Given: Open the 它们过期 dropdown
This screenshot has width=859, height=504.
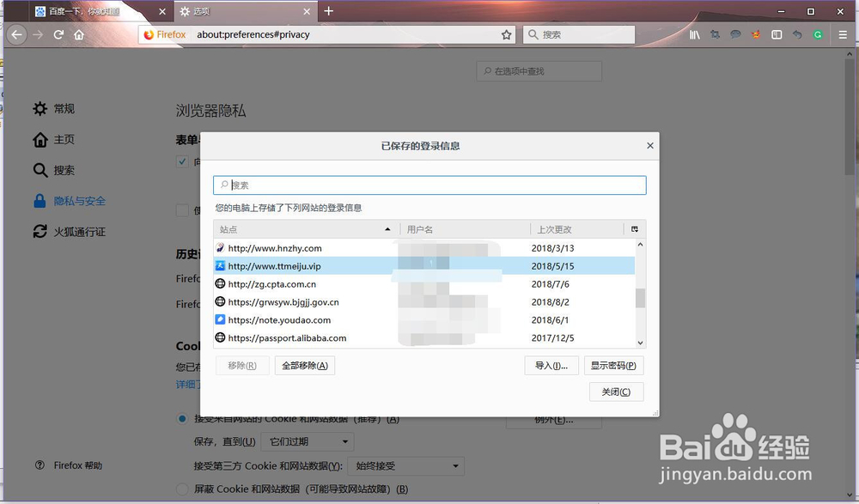Looking at the screenshot, I should [308, 440].
